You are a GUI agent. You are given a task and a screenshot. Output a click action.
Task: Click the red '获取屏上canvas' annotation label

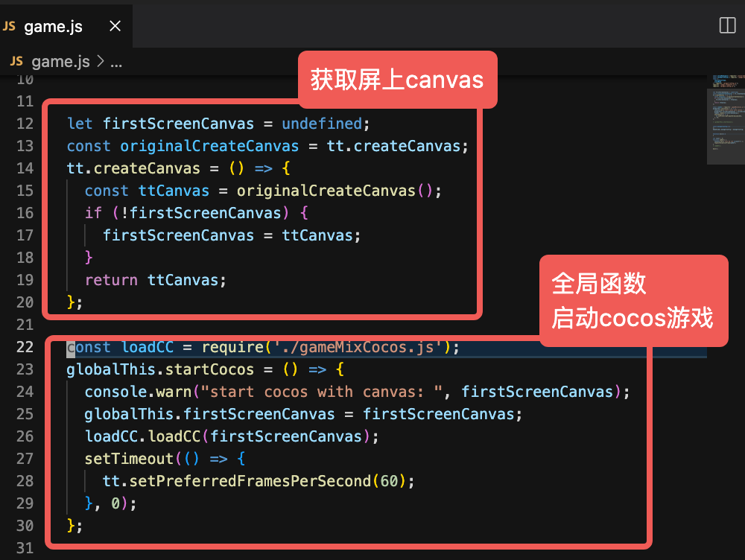coord(397,80)
